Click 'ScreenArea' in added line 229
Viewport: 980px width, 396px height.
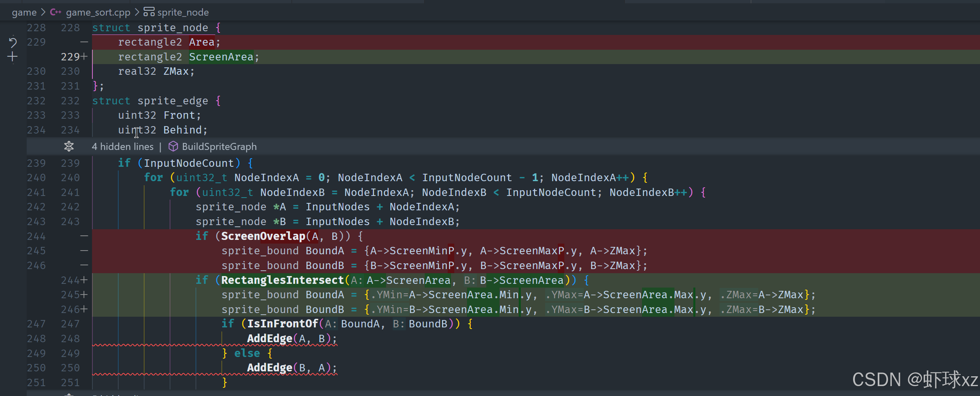point(221,57)
